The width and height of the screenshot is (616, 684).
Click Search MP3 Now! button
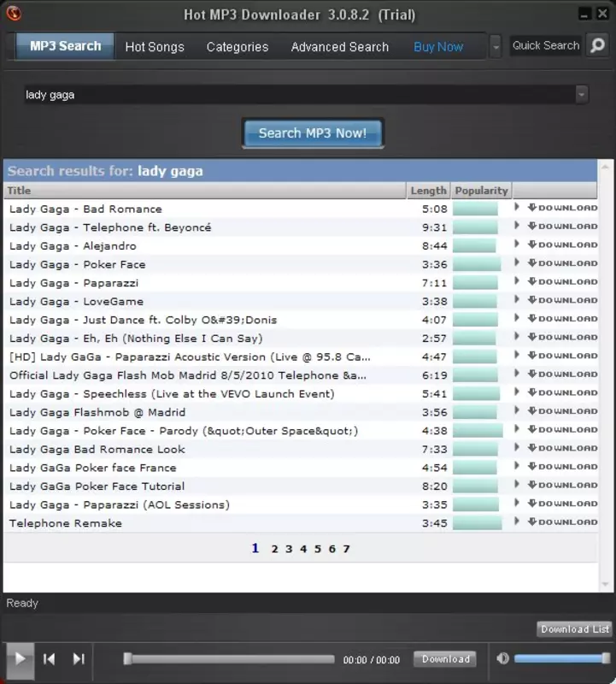tap(313, 133)
